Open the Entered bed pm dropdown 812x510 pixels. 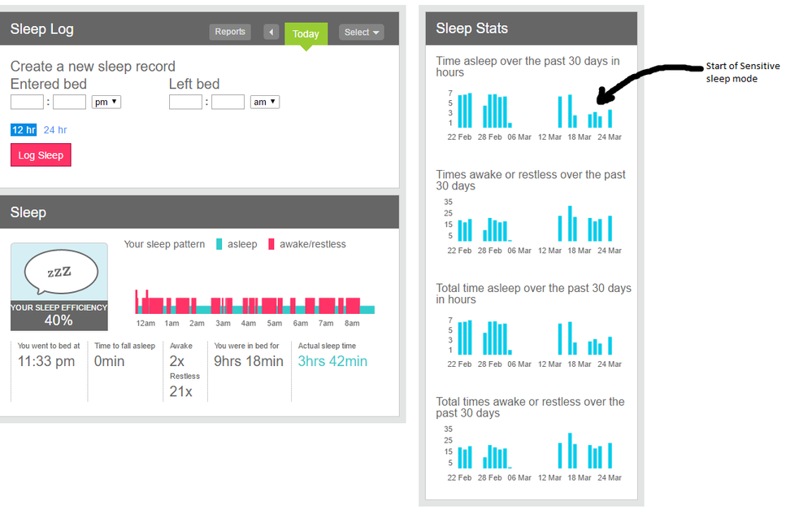(106, 102)
